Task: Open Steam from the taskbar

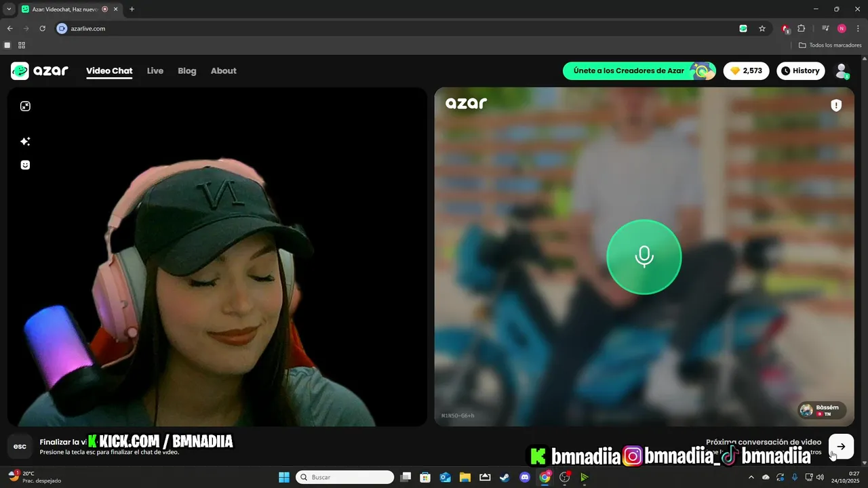Action: pyautogui.click(x=505, y=477)
